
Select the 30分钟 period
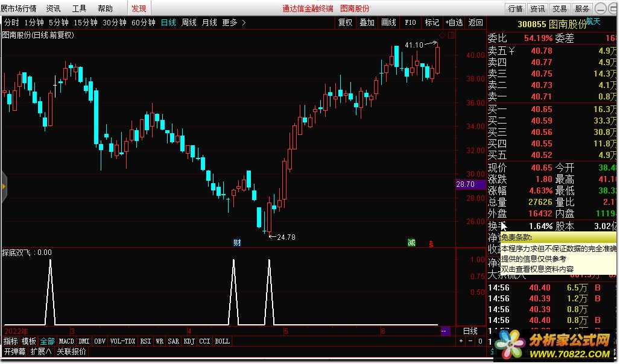114,22
